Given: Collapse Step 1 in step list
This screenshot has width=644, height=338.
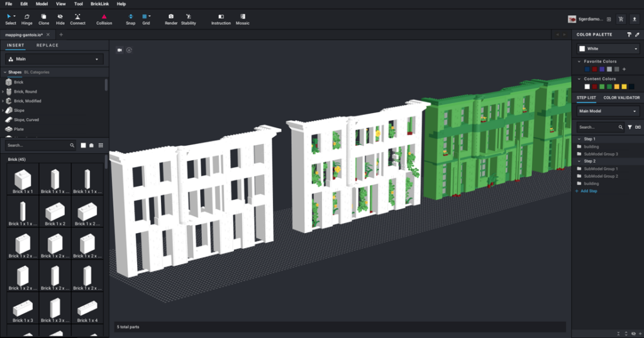Looking at the screenshot, I should coord(579,139).
